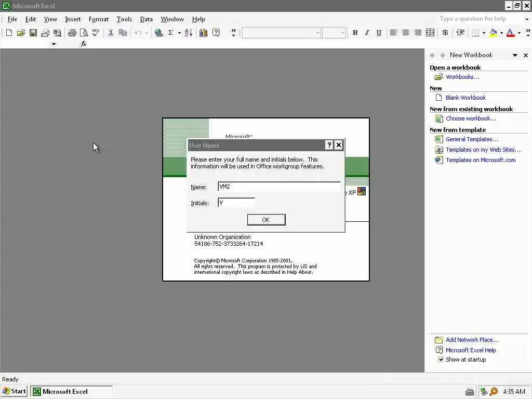
Task: Toggle Bold formatting
Action: 355,33
